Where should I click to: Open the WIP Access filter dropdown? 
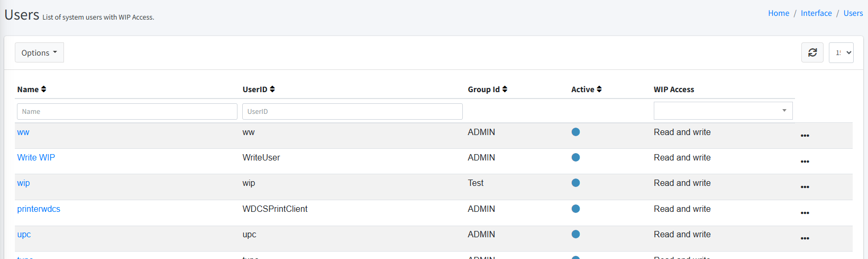(723, 111)
